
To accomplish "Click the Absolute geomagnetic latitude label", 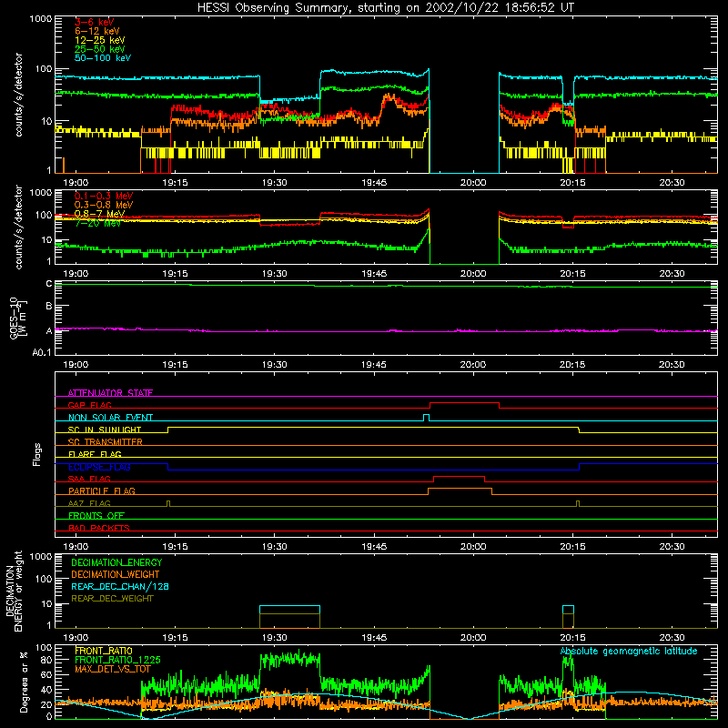I will point(629,651).
